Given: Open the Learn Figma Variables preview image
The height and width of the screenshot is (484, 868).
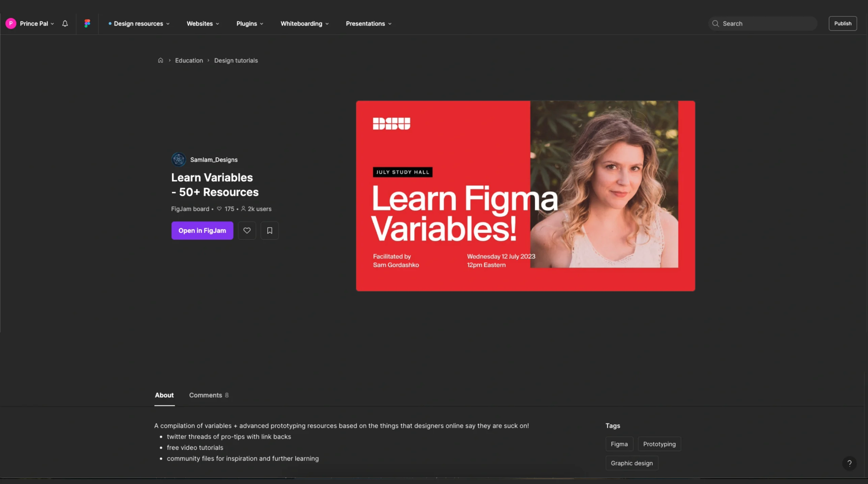Looking at the screenshot, I should point(526,196).
